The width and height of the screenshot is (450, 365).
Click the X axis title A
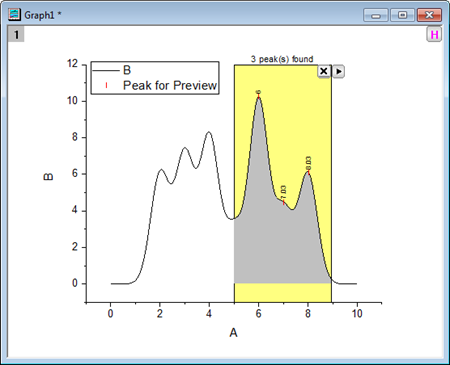pyautogui.click(x=233, y=332)
